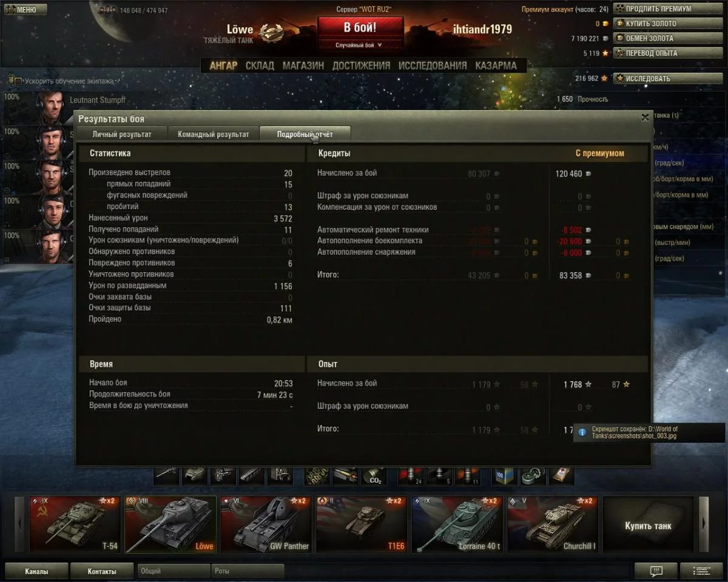Select the T-54 tank in the carousel
The width and height of the screenshot is (728, 582).
(x=75, y=524)
